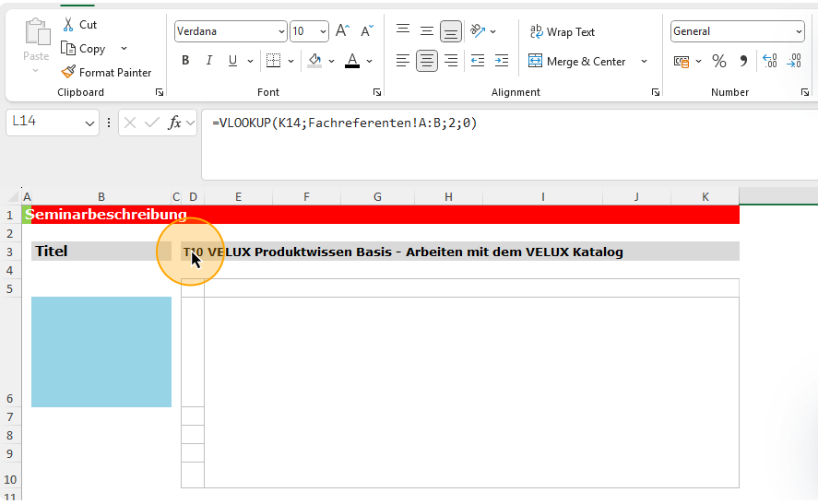
Task: Center text horizontally
Action: (x=427, y=61)
